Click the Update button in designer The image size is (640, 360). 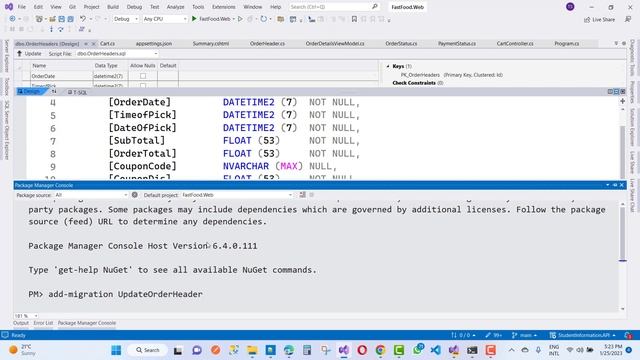29,53
